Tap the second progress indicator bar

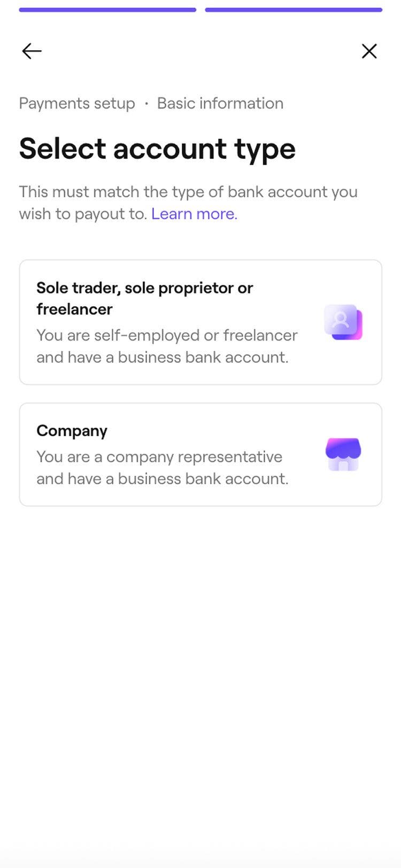point(294,9)
